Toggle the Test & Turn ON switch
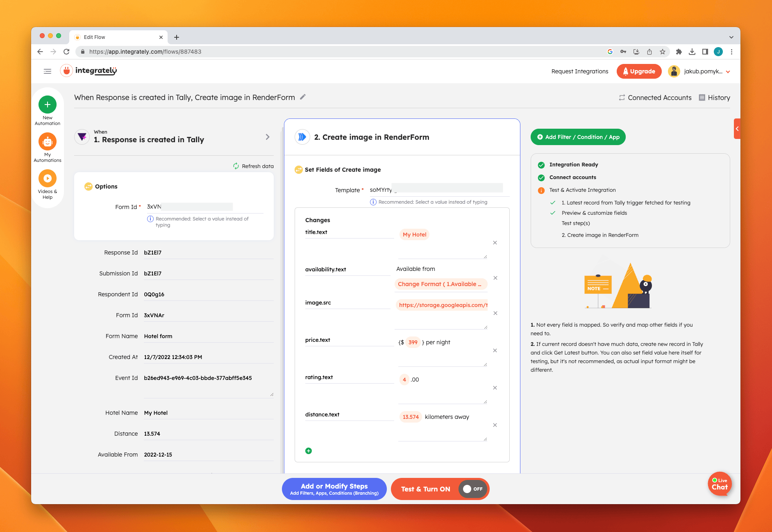772x532 pixels. [x=472, y=489]
